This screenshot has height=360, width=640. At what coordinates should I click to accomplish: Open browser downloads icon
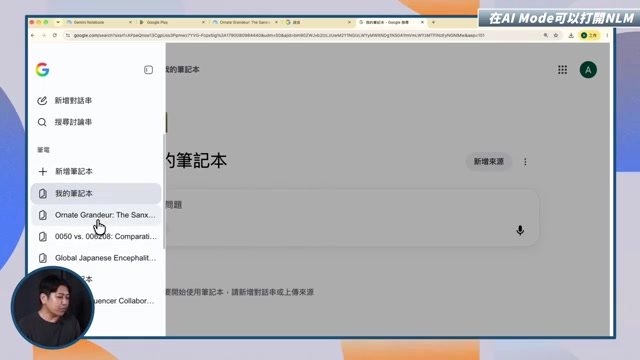571,36
